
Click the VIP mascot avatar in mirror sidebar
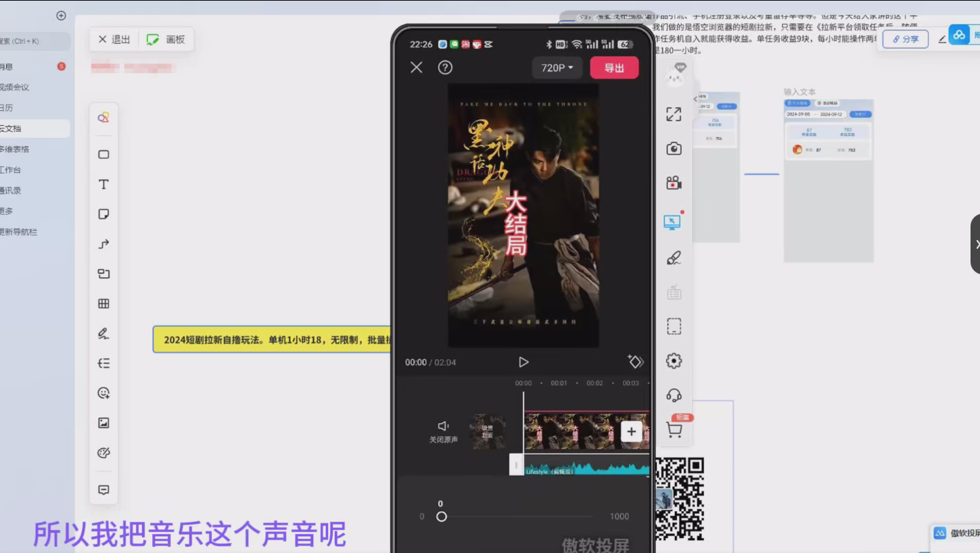[x=674, y=75]
